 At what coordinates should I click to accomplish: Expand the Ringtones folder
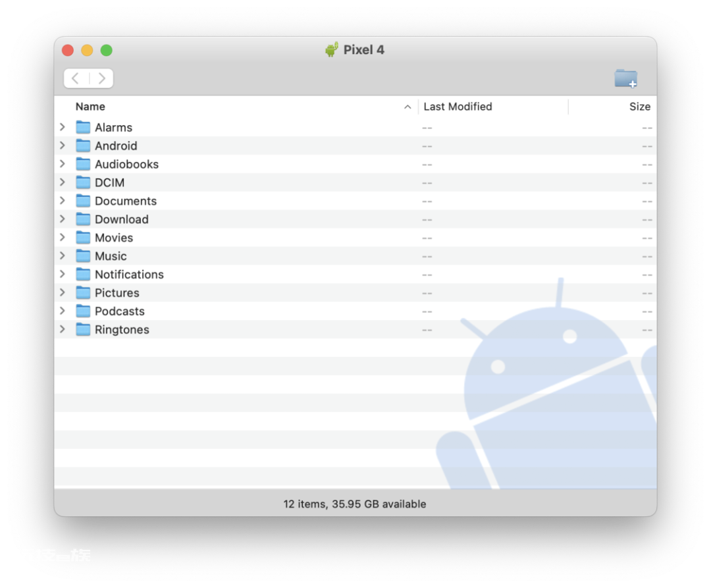click(63, 329)
